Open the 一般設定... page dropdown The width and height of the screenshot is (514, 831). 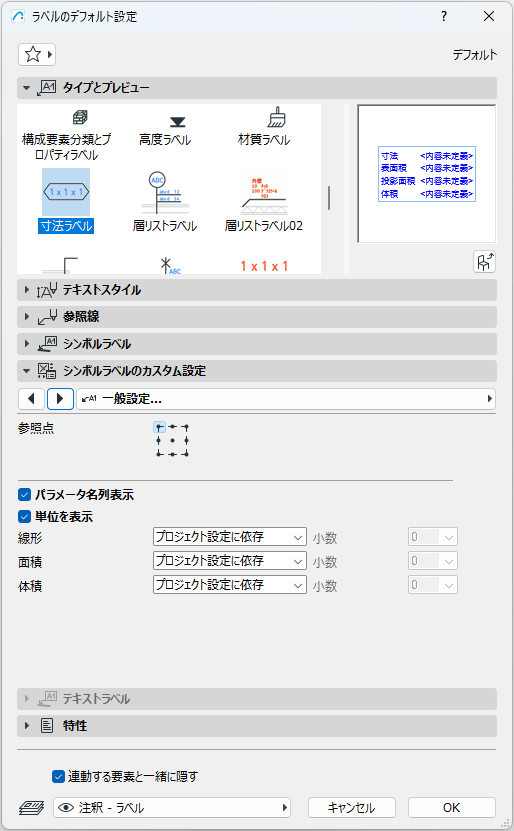(286, 399)
